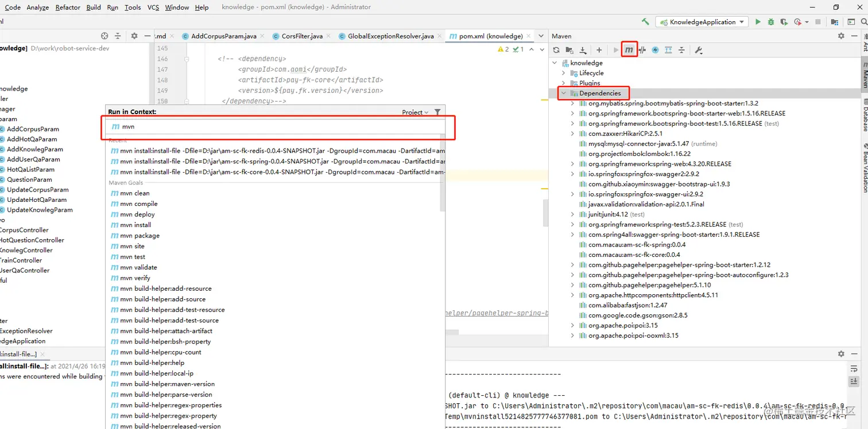868x429 pixels.
Task: Open the Analyze menu
Action: (x=38, y=7)
